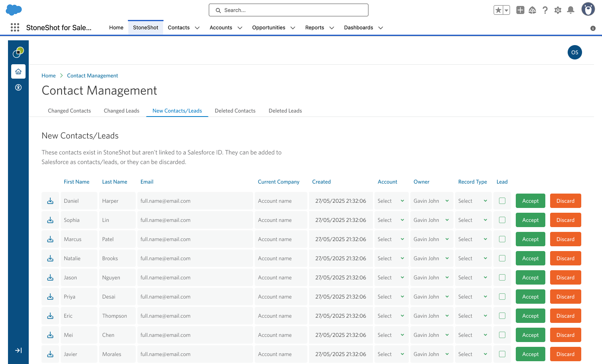Click the Salesforce cloud logo

pos(14,10)
